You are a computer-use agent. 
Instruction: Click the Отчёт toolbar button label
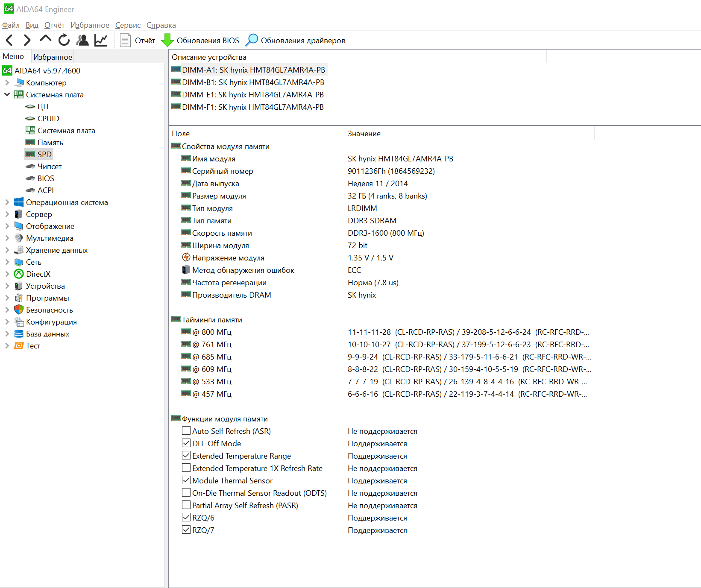pyautogui.click(x=145, y=41)
